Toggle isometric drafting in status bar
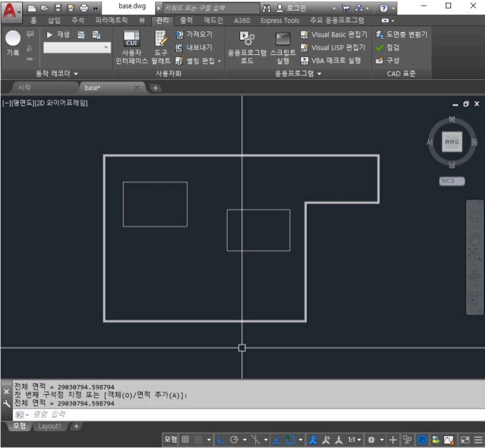Image resolution: width=485 pixels, height=448 pixels. coord(255,439)
